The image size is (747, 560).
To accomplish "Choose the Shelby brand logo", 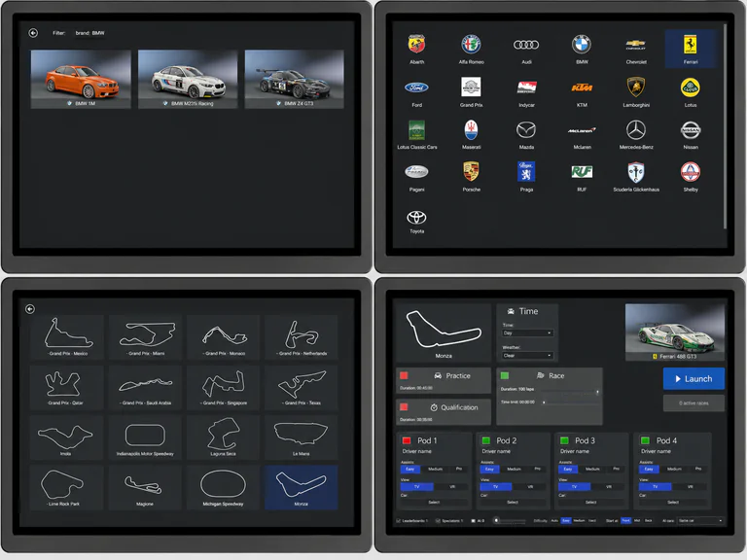I will [691, 172].
